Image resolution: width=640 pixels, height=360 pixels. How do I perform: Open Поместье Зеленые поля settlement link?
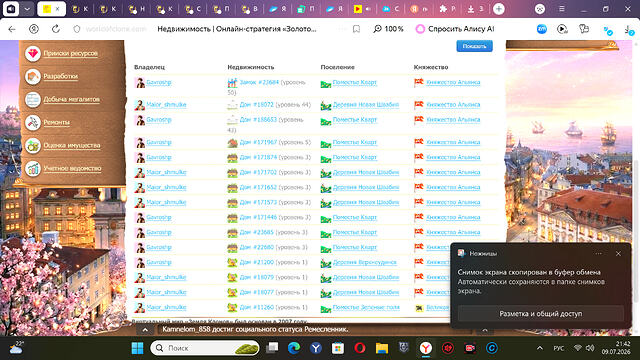366,307
